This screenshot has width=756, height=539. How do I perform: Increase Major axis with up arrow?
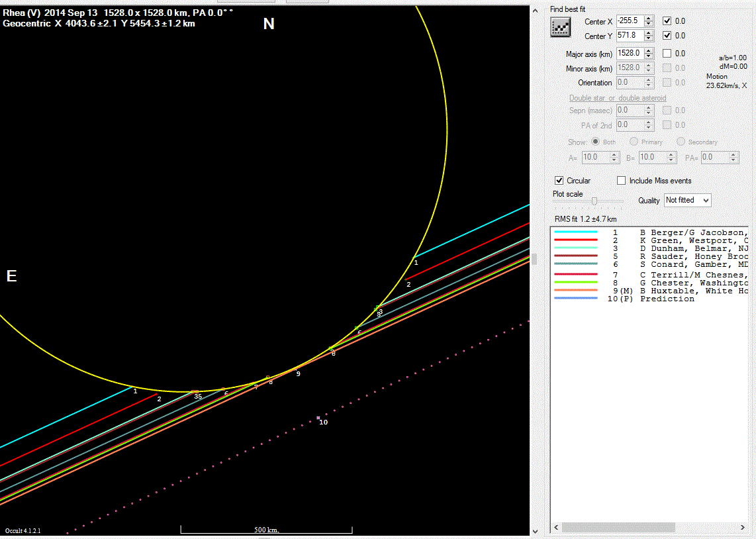click(x=649, y=50)
